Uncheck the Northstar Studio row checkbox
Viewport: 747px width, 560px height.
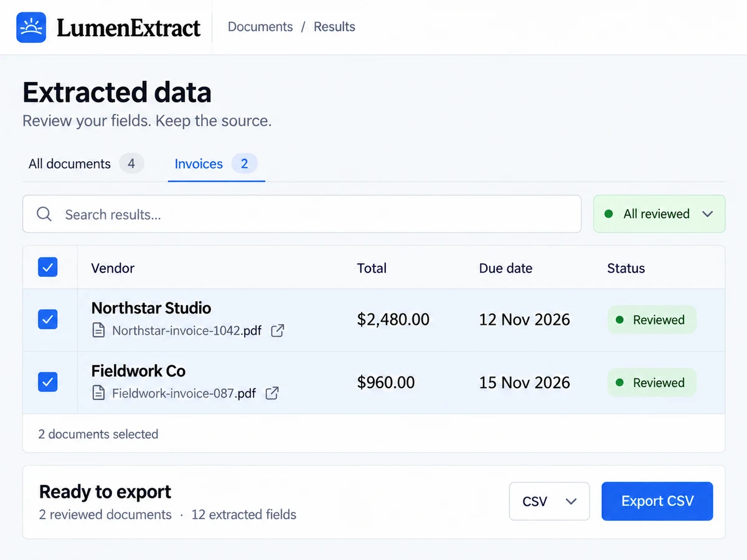48,319
